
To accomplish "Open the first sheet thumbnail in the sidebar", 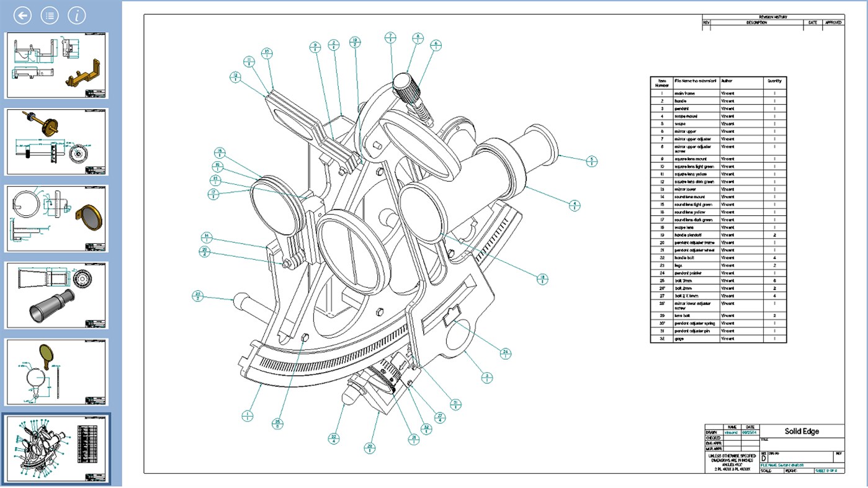I will [56, 65].
